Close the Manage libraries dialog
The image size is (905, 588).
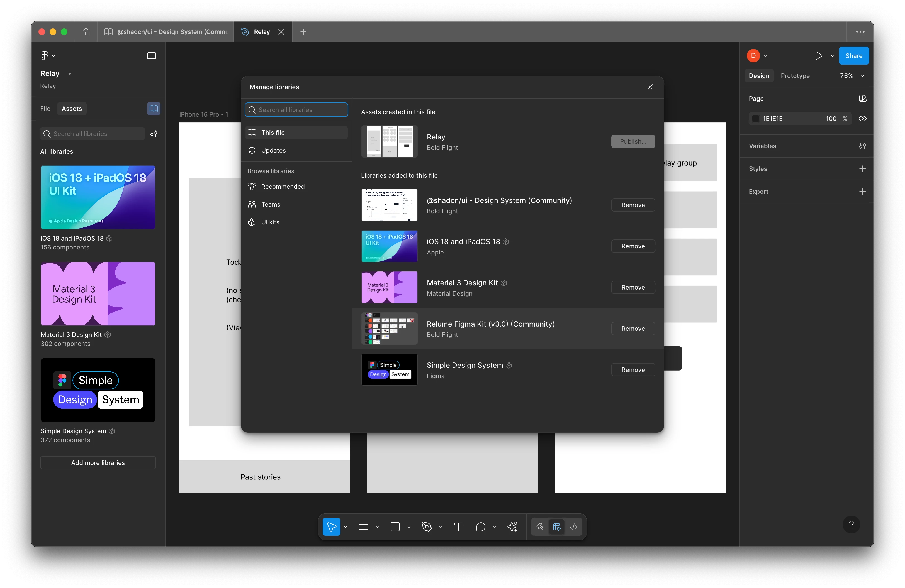[x=650, y=87]
